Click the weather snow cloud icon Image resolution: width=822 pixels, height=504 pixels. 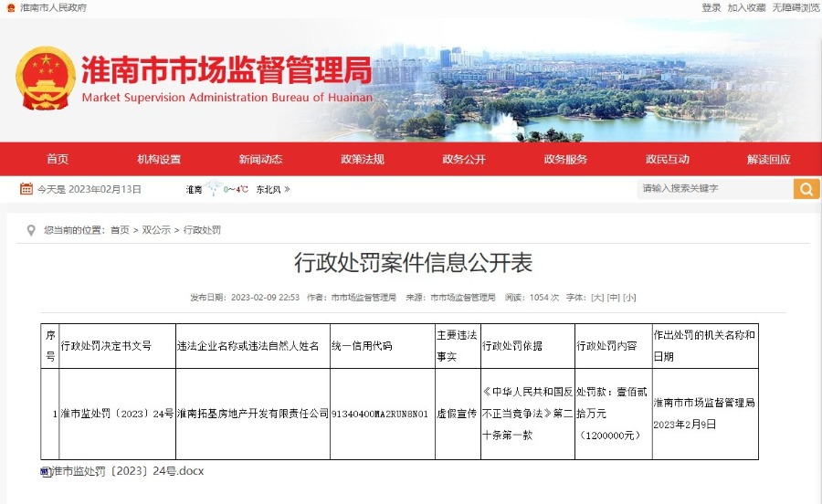click(213, 187)
